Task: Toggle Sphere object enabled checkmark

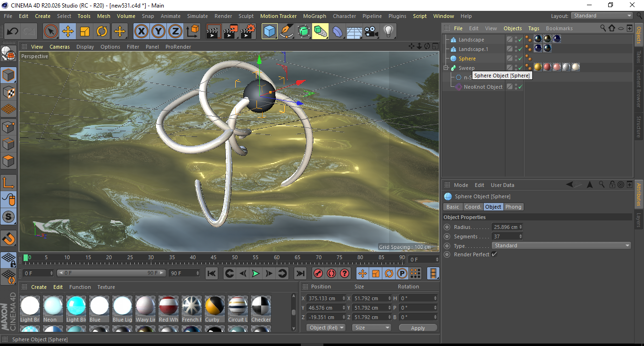Action: tap(520, 59)
